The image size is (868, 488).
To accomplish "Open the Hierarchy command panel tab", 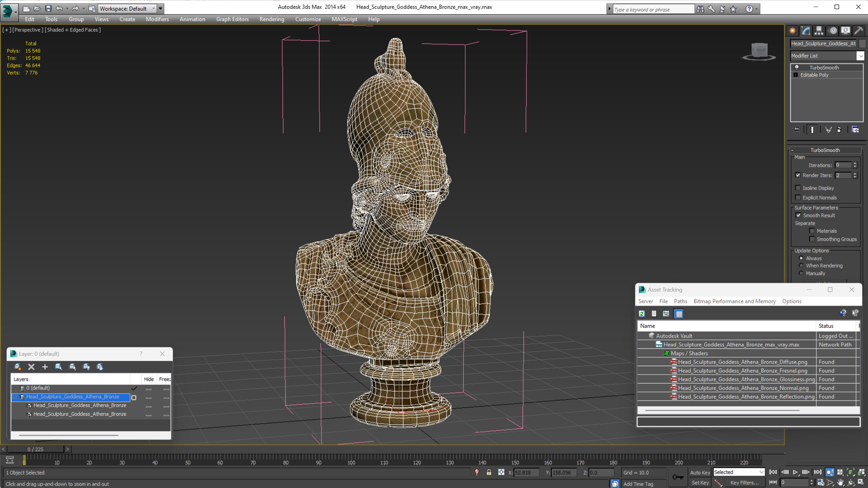I will pos(818,31).
